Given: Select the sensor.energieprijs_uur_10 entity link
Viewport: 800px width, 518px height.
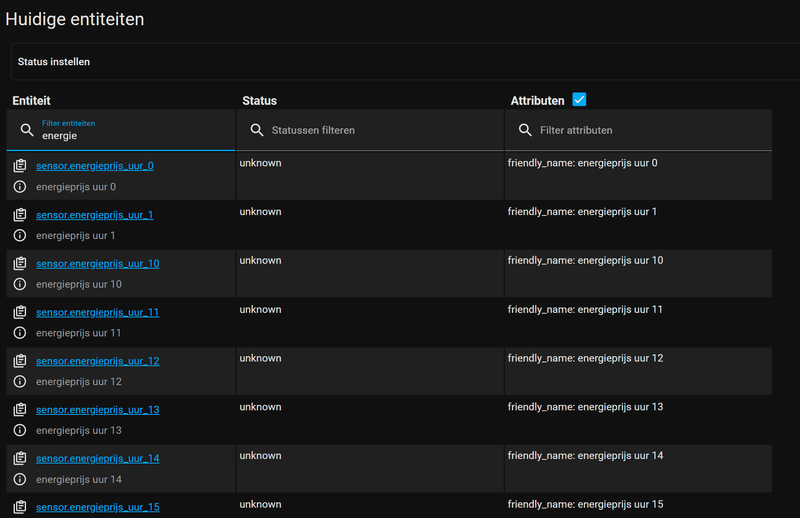Looking at the screenshot, I should pyautogui.click(x=97, y=264).
